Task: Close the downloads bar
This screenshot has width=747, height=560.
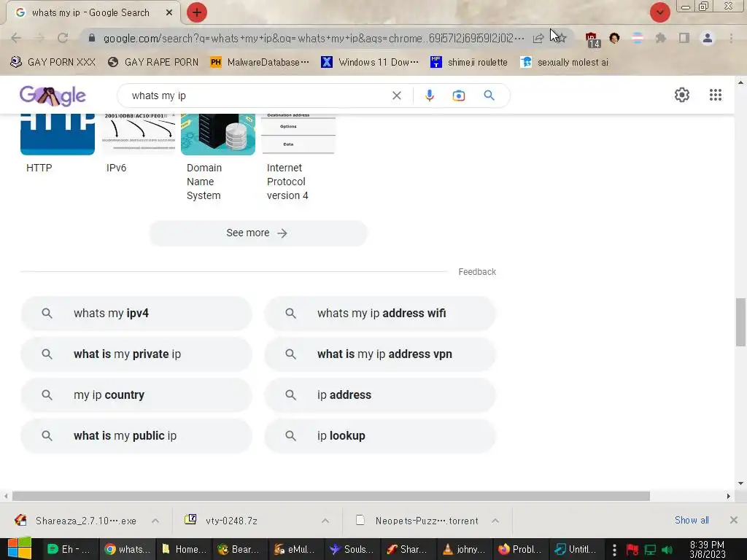Action: coord(734,520)
